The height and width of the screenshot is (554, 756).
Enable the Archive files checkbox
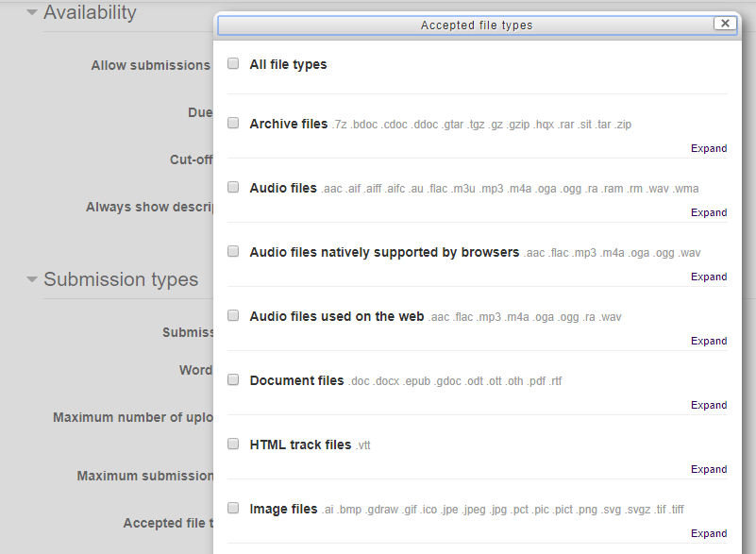point(233,123)
